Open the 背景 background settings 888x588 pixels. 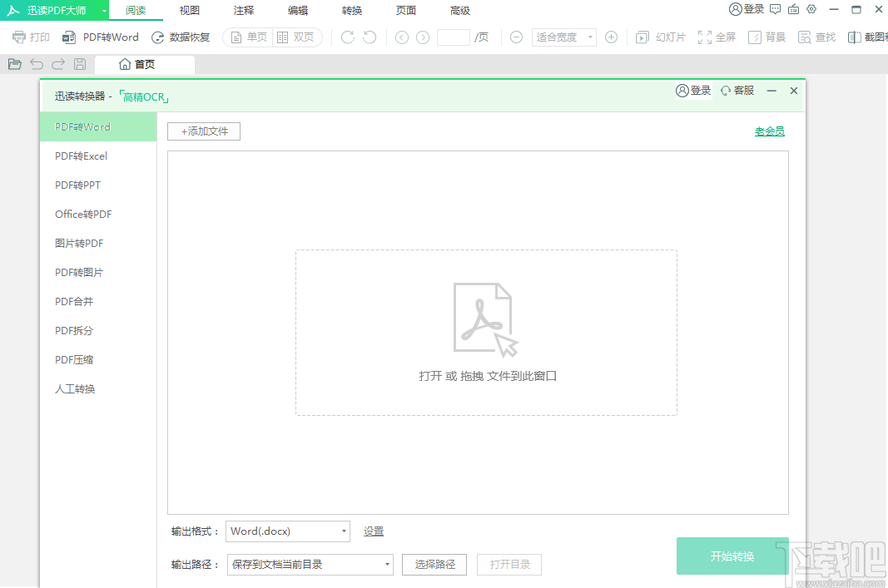766,37
